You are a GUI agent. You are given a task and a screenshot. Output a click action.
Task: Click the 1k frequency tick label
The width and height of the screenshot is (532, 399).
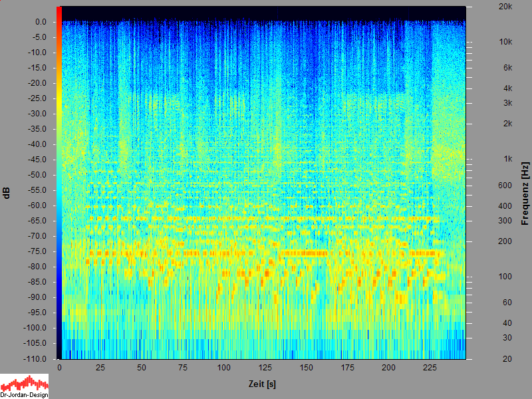pyautogui.click(x=507, y=159)
